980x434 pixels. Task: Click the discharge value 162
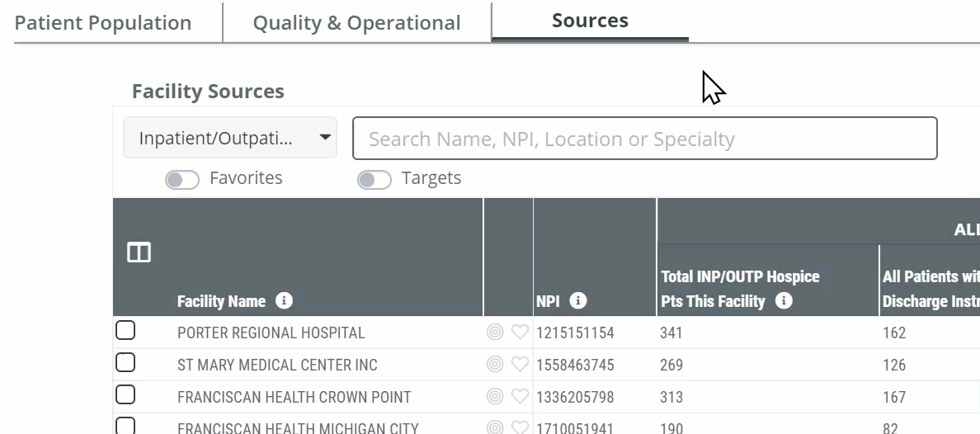coord(893,333)
